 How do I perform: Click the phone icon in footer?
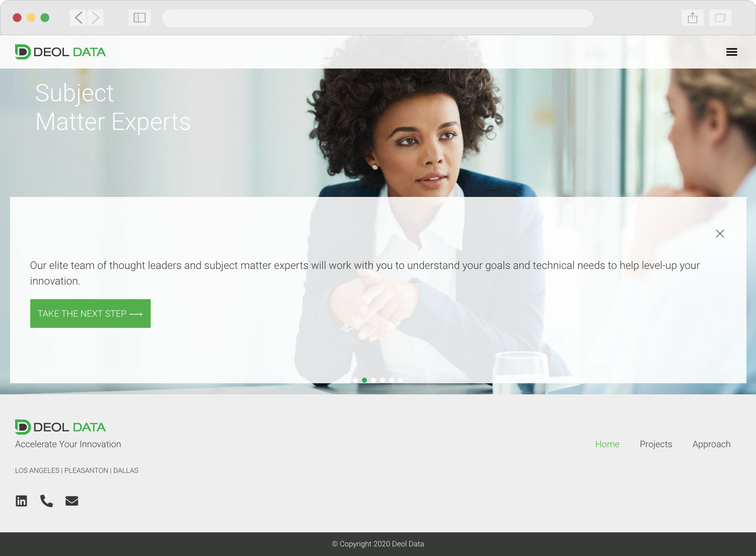coord(46,501)
